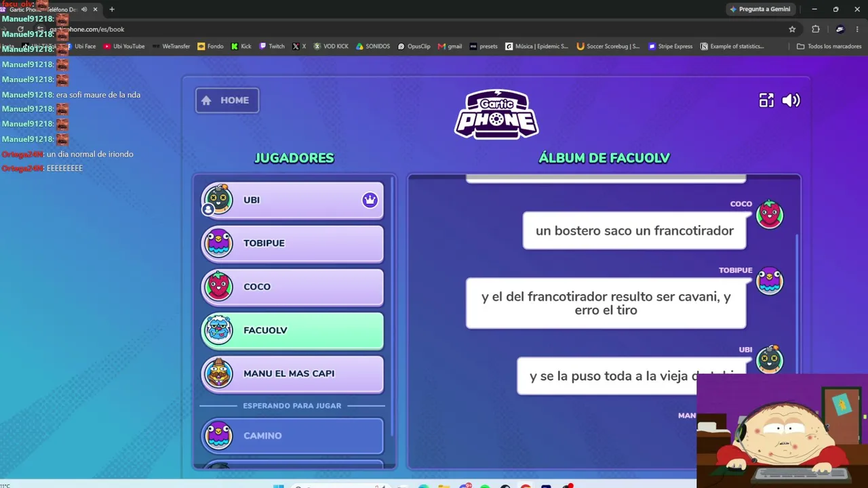Open the gmail bookmark

[x=450, y=46]
